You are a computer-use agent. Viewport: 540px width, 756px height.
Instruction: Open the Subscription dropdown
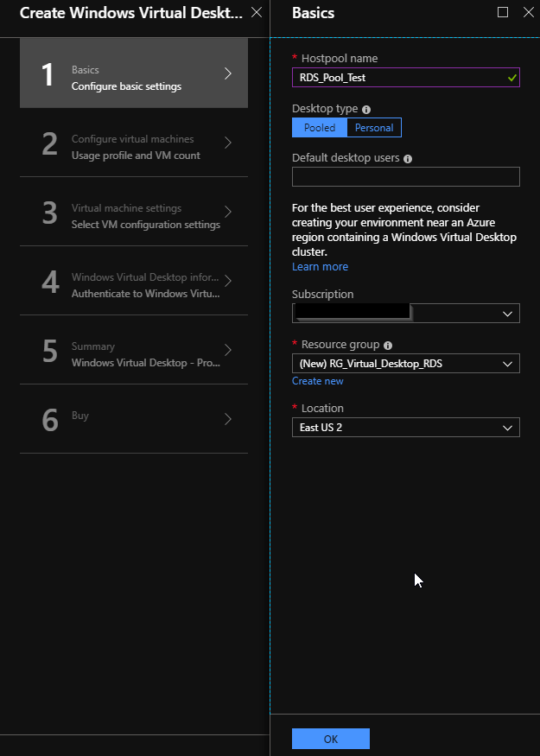click(x=406, y=314)
